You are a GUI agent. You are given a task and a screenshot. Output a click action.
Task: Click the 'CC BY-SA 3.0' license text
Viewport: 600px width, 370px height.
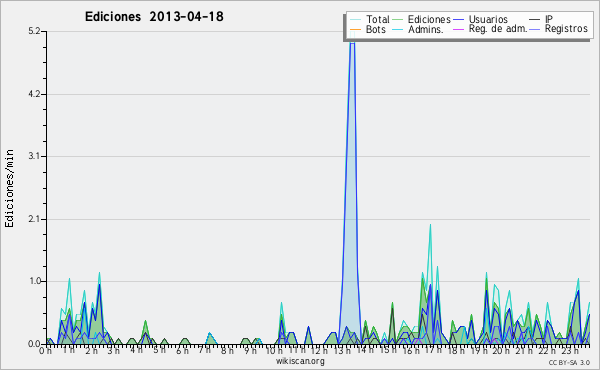pyautogui.click(x=569, y=362)
